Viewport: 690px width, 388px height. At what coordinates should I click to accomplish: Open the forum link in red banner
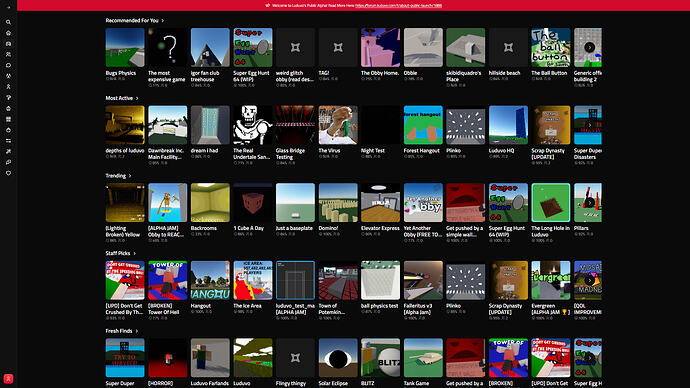pyautogui.click(x=398, y=6)
